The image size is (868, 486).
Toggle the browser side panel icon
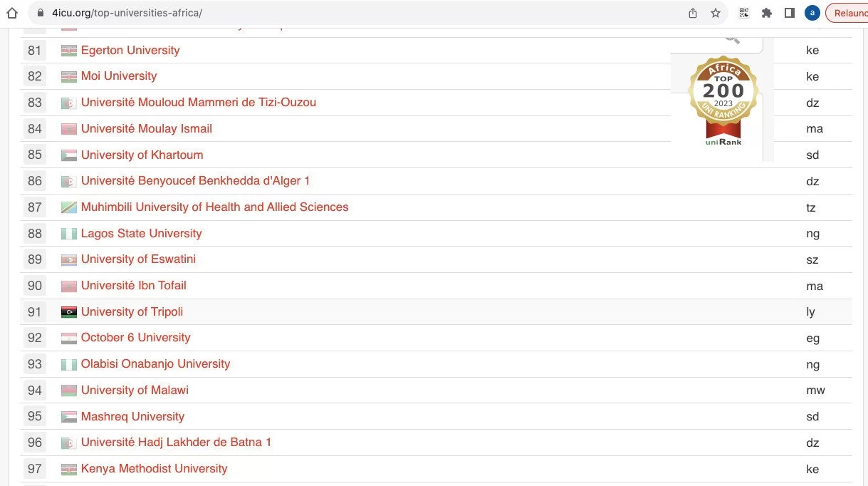click(x=789, y=13)
